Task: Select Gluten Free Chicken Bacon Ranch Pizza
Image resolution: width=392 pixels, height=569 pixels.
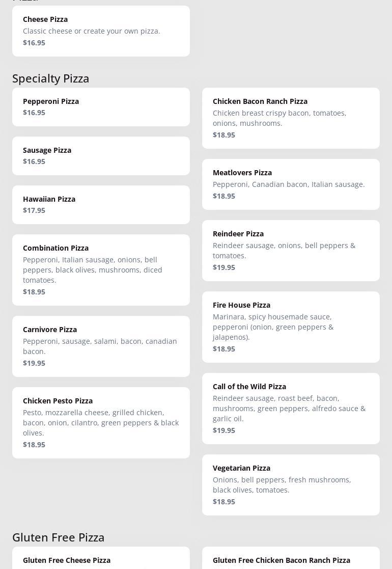Action: pos(291,560)
